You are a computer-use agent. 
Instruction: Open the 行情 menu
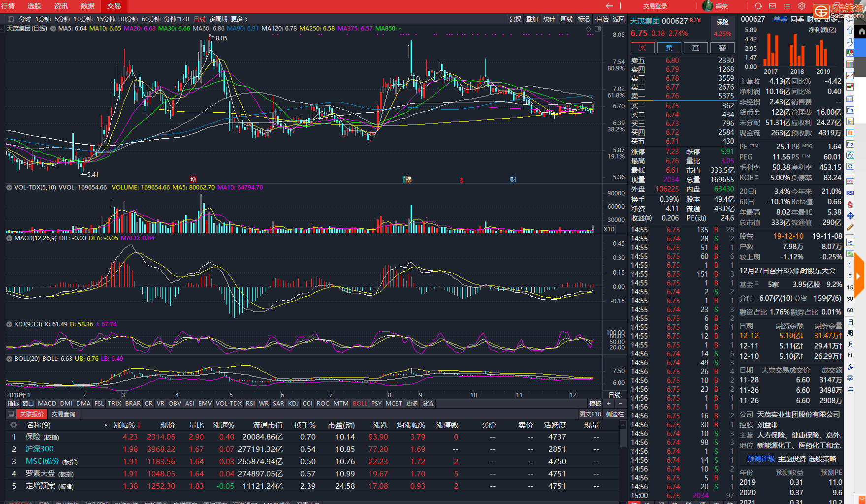click(8, 6)
